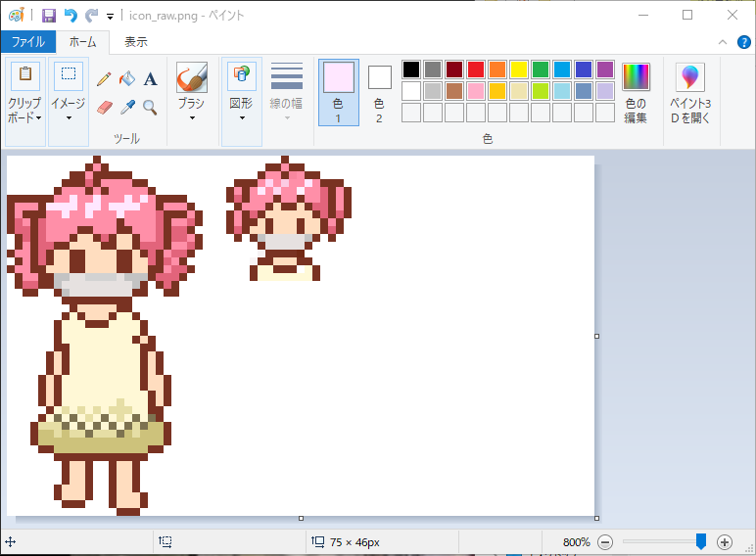Undo last action in quick access toolbar
Viewport: 756px width, 556px height.
[71, 16]
